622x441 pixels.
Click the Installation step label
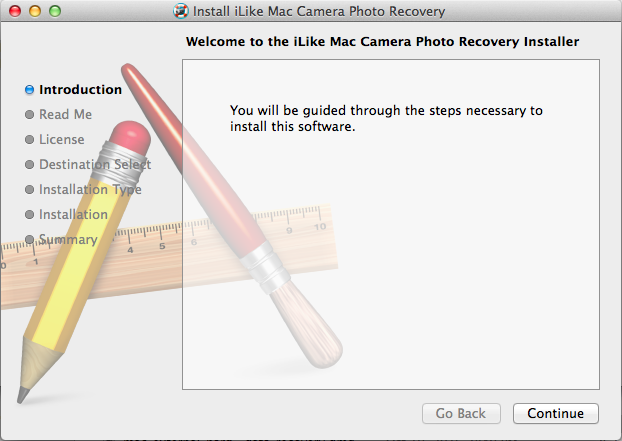tap(73, 214)
